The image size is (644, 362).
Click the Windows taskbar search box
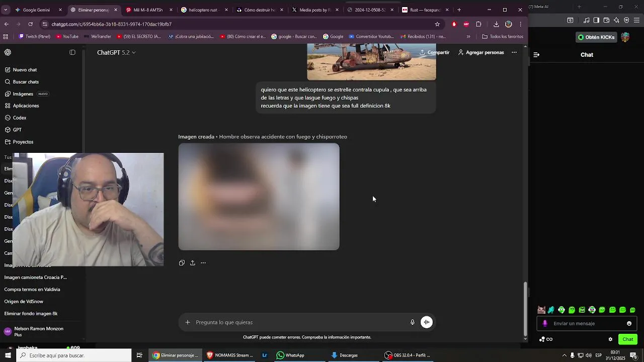[x=74, y=355]
